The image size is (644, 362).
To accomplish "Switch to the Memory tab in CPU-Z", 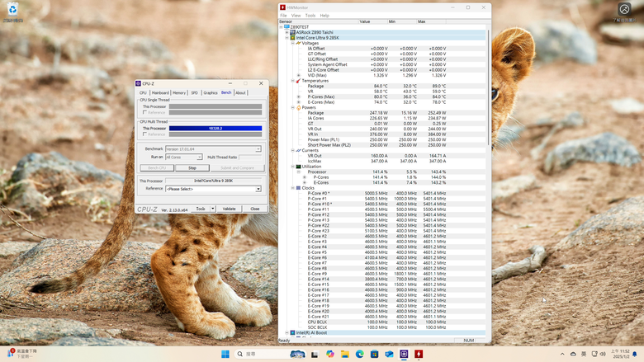I will click(x=178, y=92).
